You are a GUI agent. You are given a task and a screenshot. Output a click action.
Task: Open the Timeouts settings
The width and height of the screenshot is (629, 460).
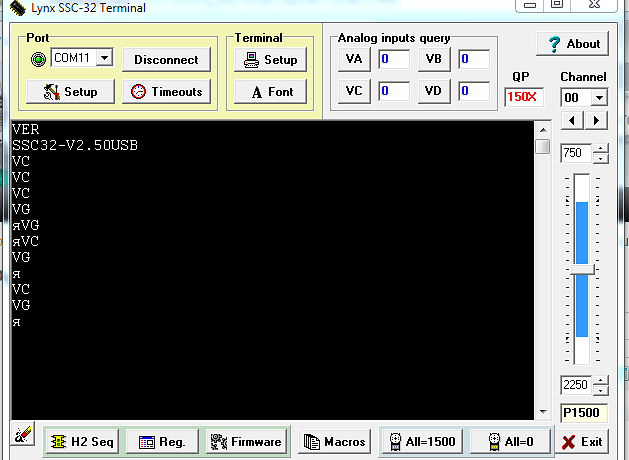click(x=166, y=91)
